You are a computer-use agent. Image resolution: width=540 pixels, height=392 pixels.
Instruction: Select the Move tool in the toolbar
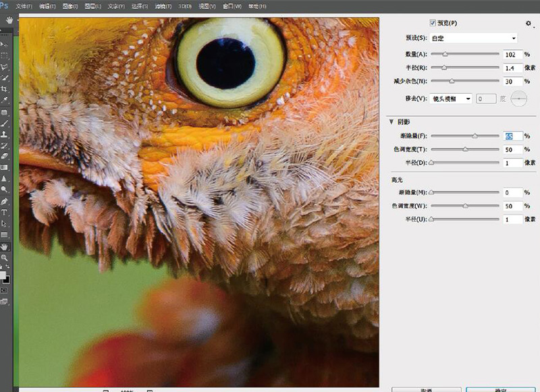pyautogui.click(x=5, y=44)
